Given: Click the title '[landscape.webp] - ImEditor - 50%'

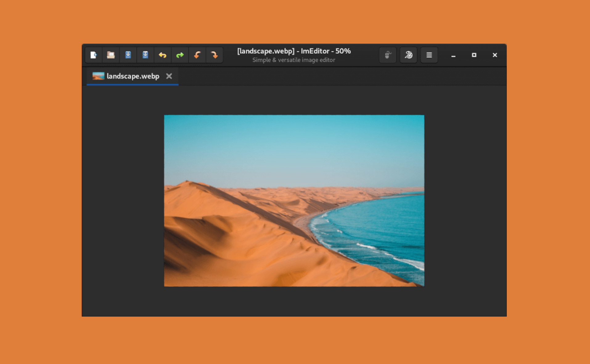Looking at the screenshot, I should [294, 51].
